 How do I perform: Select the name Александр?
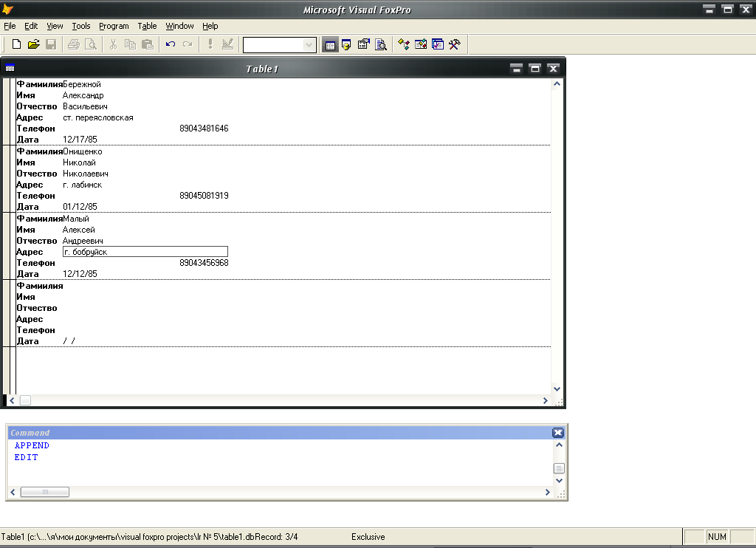(83, 95)
